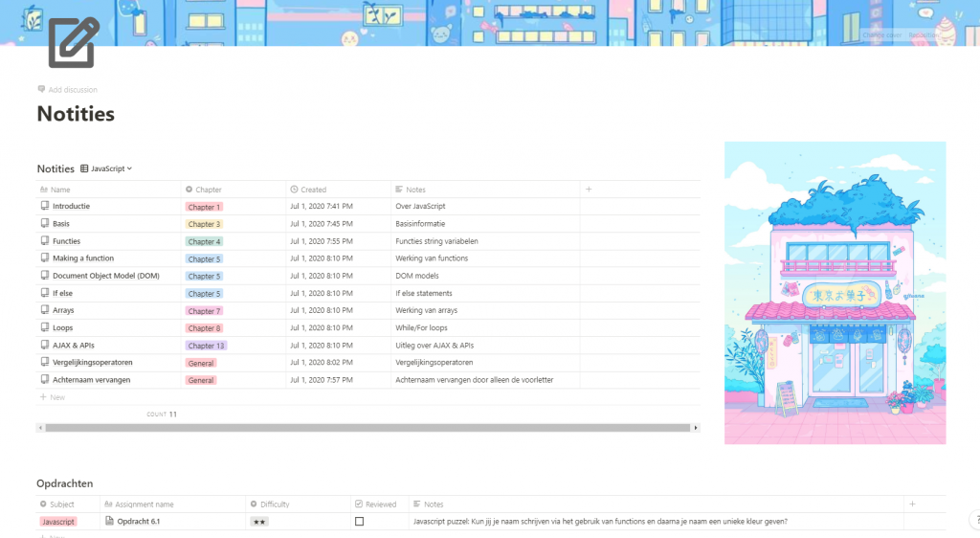Click the 'DOM models' notes cell
This screenshot has width=980, height=538.
485,276
